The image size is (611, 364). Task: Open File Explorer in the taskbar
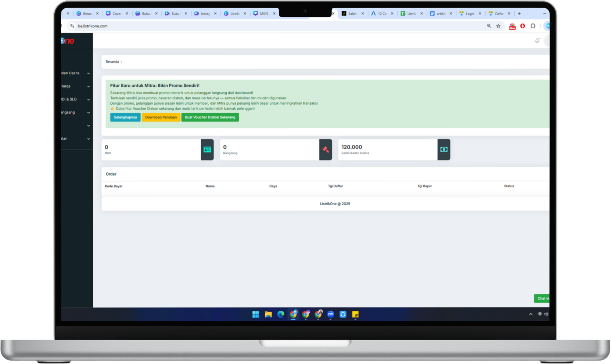pos(268,314)
